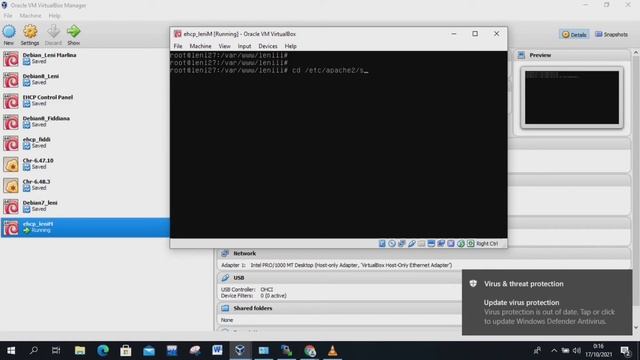The height and width of the screenshot is (360, 640).
Task: Click the USB section header
Action: click(x=339, y=278)
